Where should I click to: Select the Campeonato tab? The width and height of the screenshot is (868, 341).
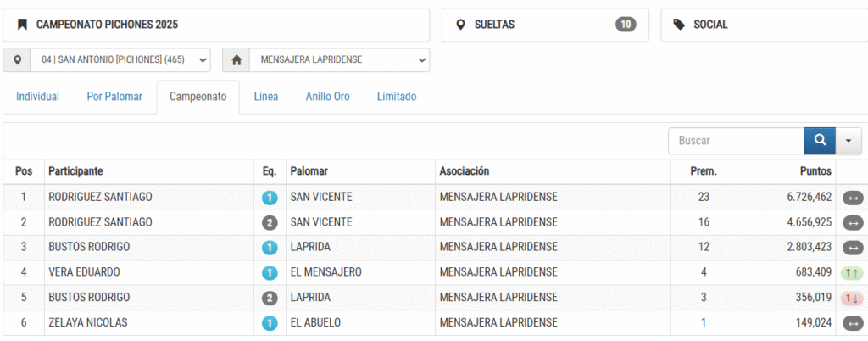[x=198, y=97]
